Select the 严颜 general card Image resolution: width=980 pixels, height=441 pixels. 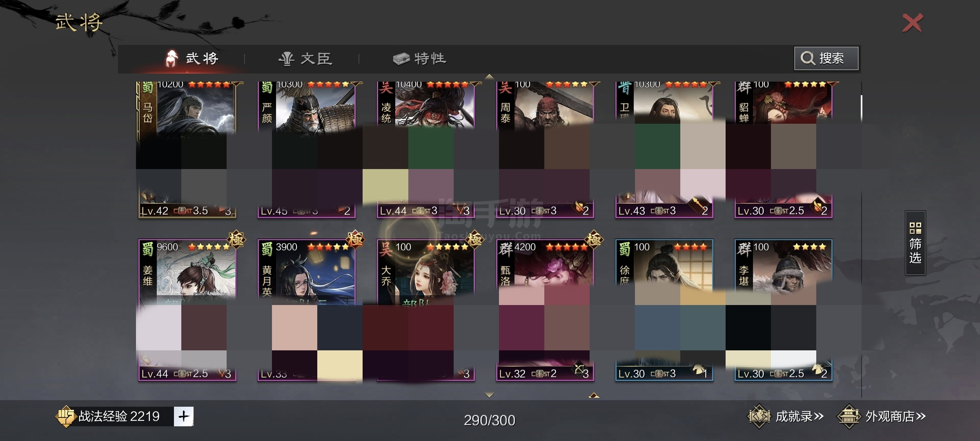pyautogui.click(x=307, y=149)
